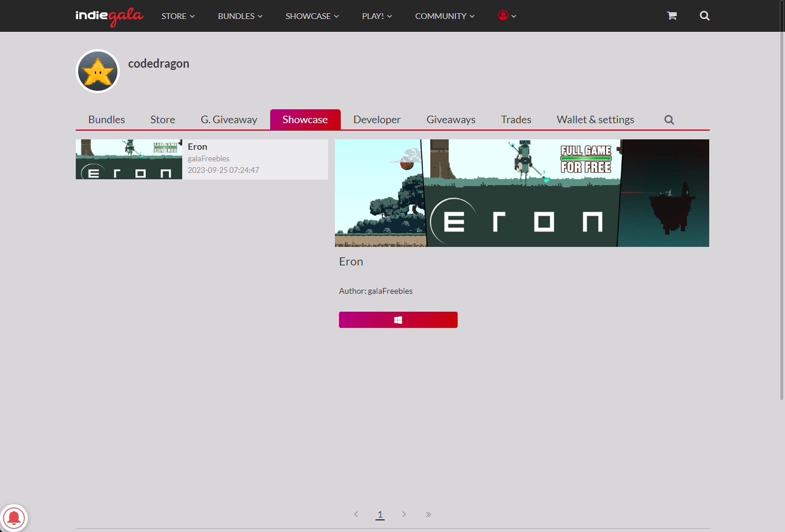Click the Windows download button
This screenshot has height=532, width=785.
pos(398,320)
